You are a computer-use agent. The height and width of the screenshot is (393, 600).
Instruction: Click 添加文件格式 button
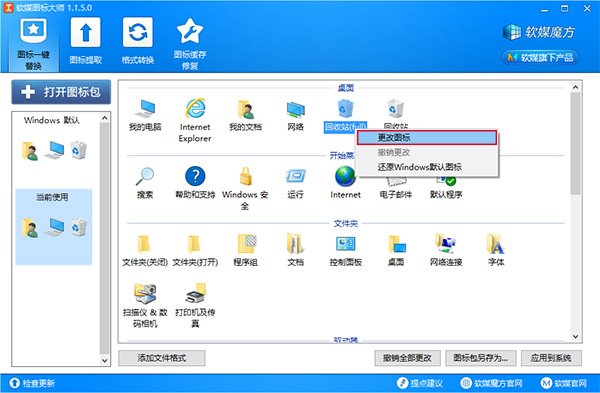(161, 358)
